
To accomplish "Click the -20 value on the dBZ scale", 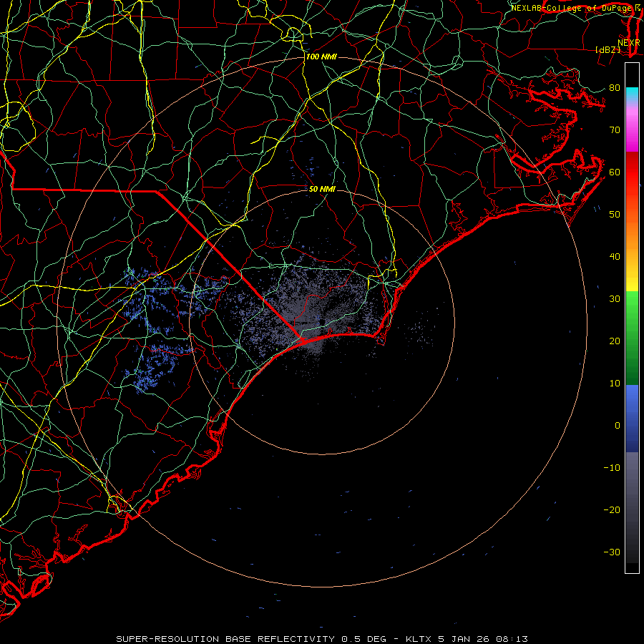I will coord(612,509).
